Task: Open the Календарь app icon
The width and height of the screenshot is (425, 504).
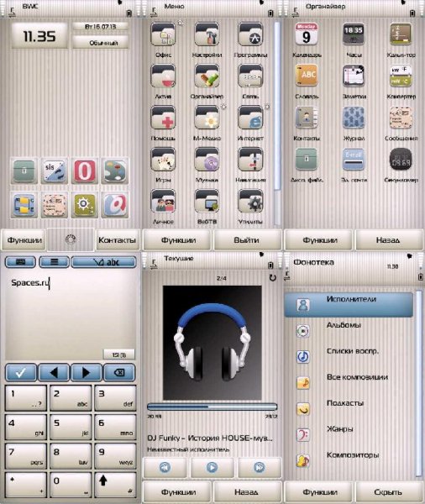Action: (307, 34)
